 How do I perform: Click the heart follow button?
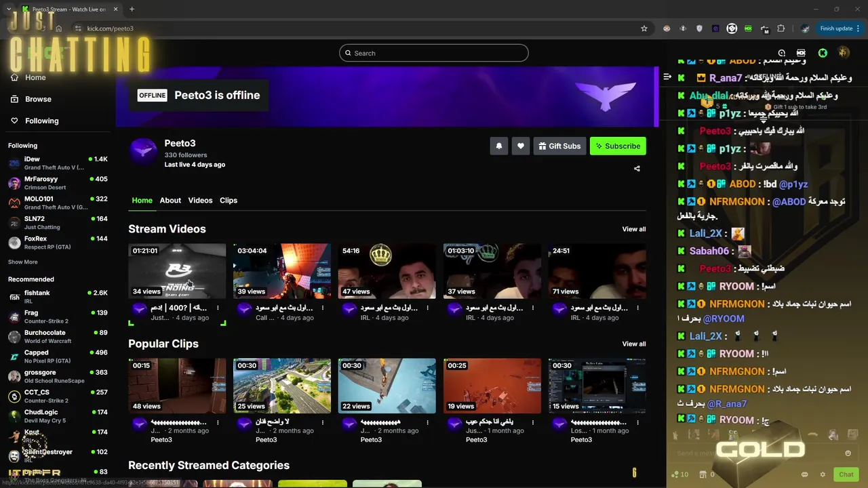coord(521,146)
